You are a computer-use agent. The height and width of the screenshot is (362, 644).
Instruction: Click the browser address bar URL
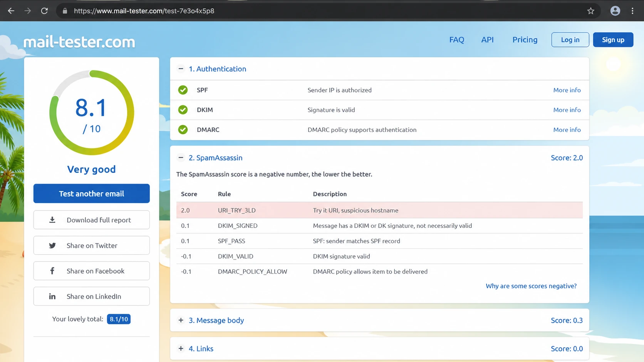coord(144,11)
